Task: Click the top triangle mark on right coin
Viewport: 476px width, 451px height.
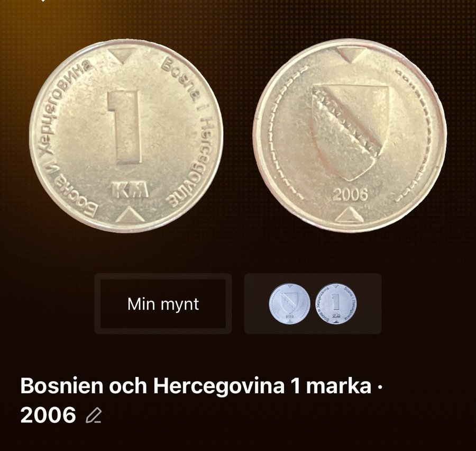Action: tap(352, 55)
